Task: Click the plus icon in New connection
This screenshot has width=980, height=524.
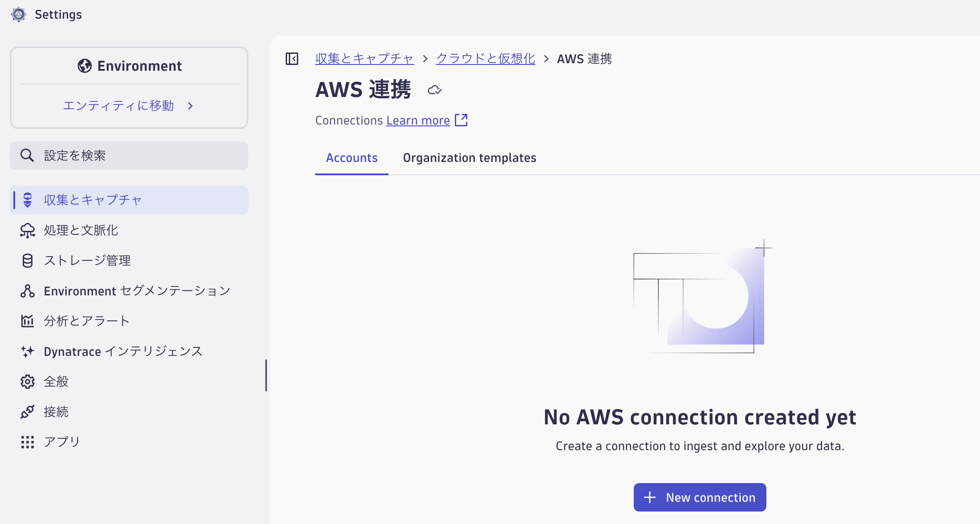Action: coord(650,497)
